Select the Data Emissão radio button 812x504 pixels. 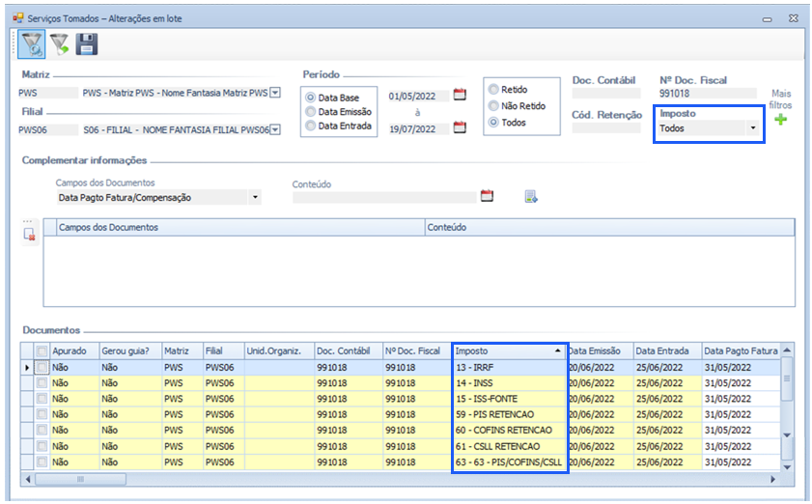(x=311, y=111)
